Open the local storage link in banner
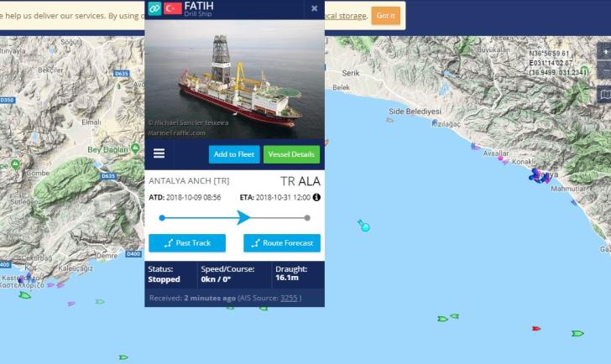Viewport: 611px width, 364px height. pyautogui.click(x=345, y=16)
